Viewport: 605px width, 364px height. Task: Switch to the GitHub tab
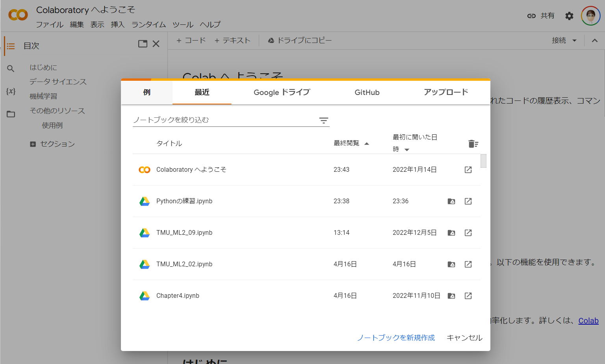[367, 92]
